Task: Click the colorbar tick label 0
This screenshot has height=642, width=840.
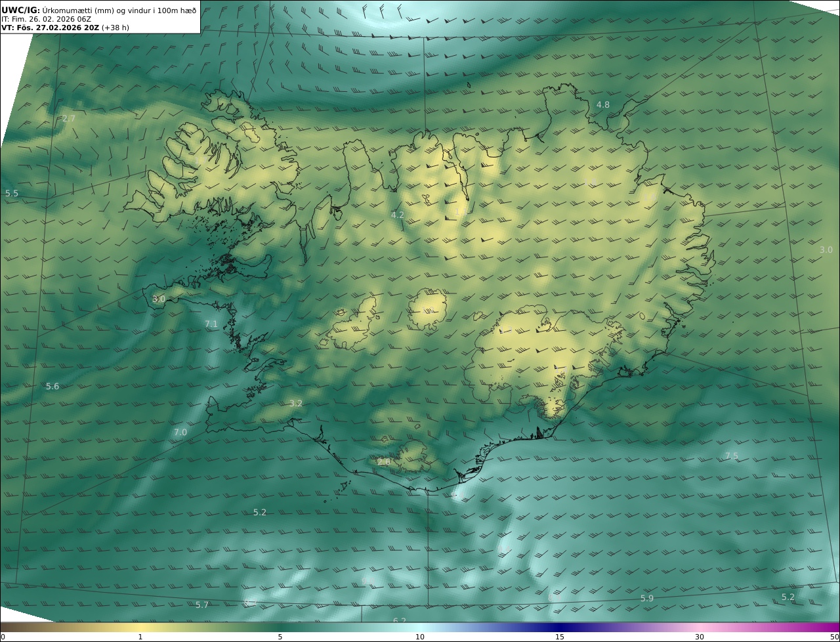Action: tap(3, 637)
